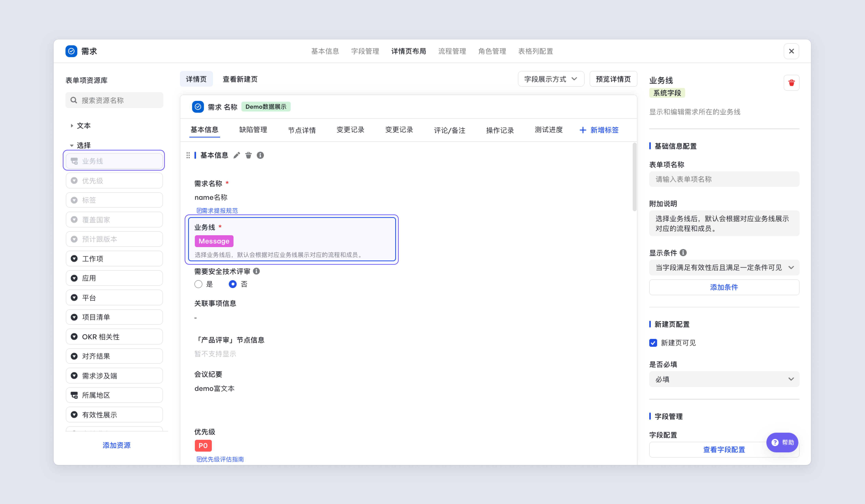Click the 预览详情页 button
Image resolution: width=865 pixels, height=504 pixels.
613,79
